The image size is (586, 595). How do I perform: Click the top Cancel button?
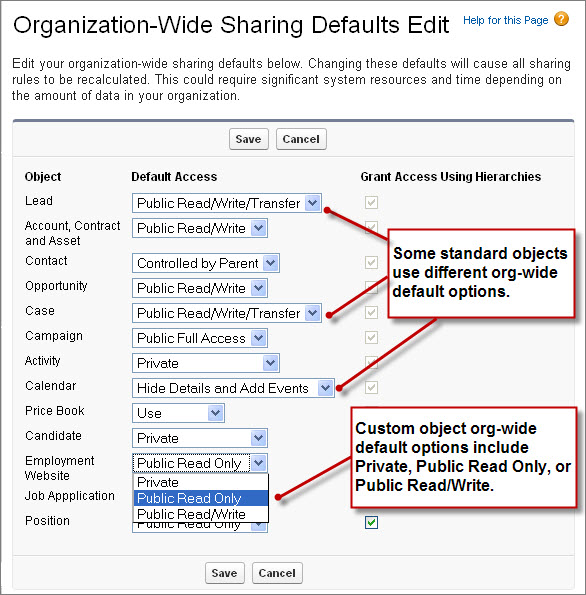tap(301, 139)
